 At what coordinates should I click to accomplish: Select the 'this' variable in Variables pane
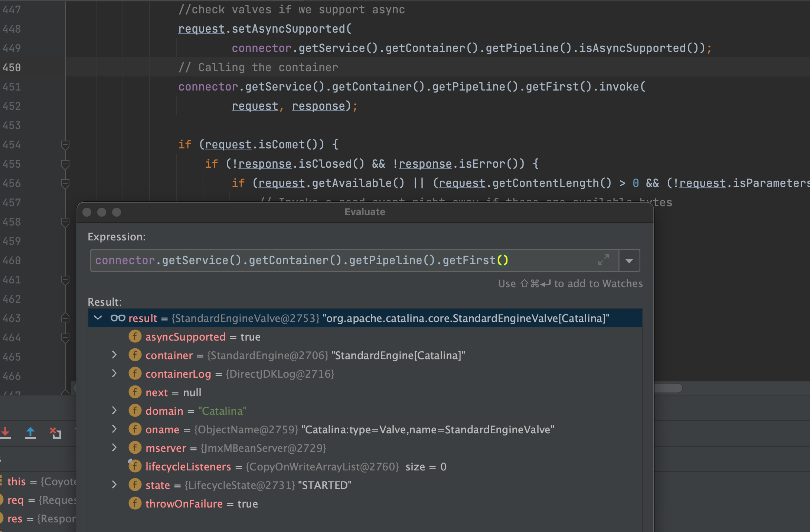[x=17, y=482]
